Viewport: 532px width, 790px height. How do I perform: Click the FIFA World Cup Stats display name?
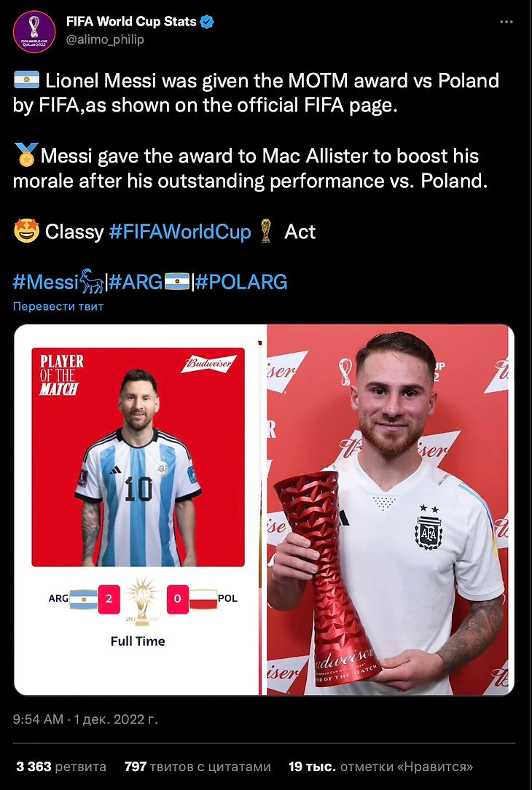coord(131,22)
